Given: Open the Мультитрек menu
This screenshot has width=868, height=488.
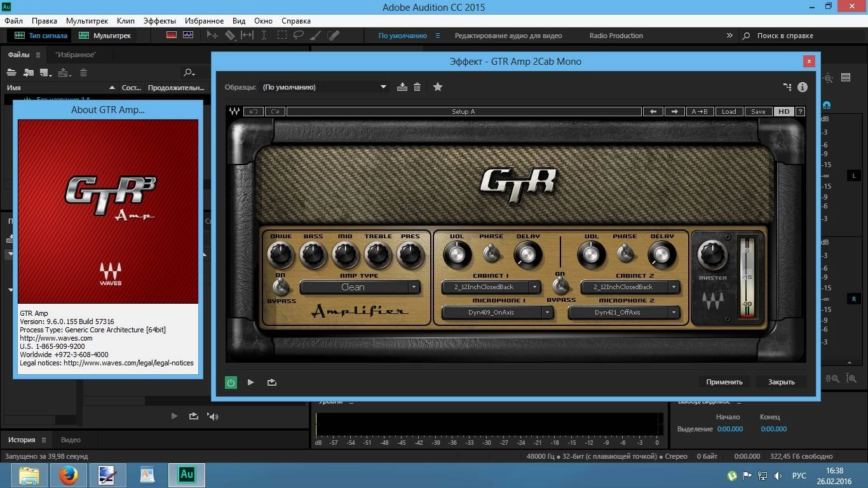Looking at the screenshot, I should point(87,21).
